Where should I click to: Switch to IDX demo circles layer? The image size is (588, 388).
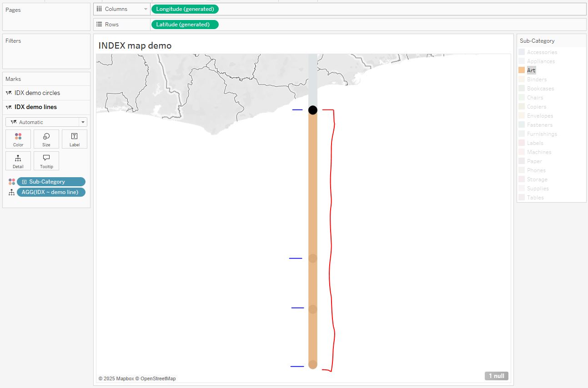point(37,93)
